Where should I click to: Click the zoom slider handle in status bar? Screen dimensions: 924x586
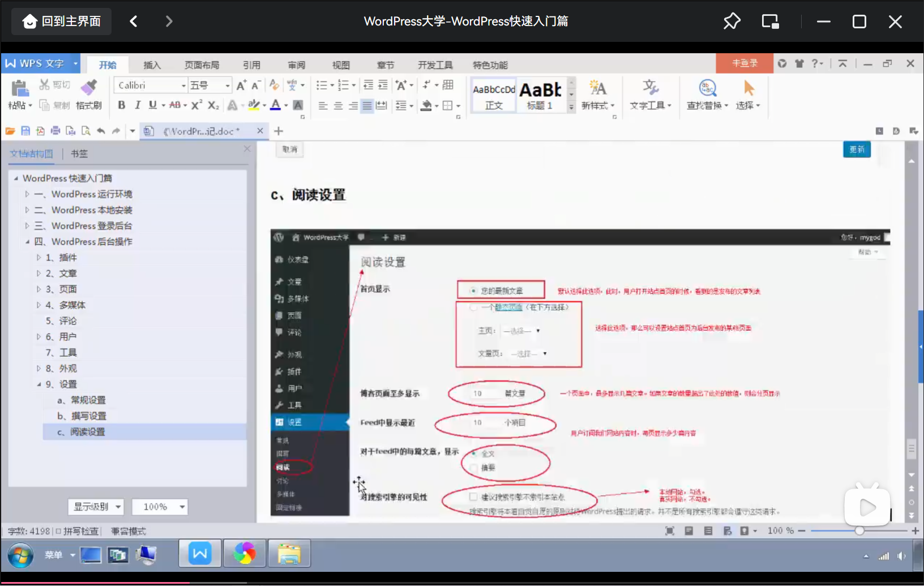[859, 531]
